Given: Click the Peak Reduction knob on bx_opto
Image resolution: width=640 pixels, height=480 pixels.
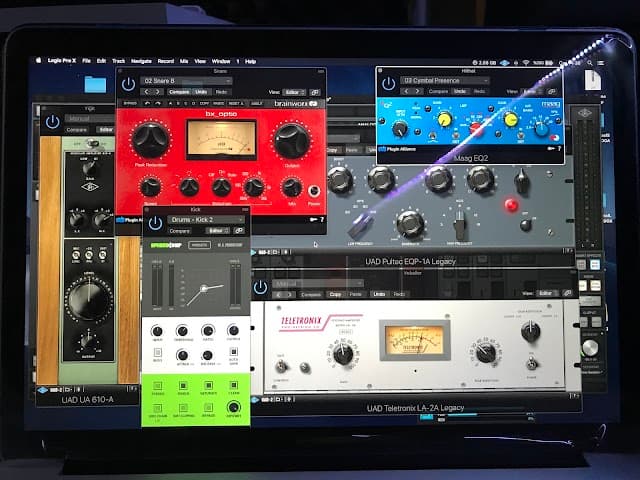Looking at the screenshot, I should [151, 140].
